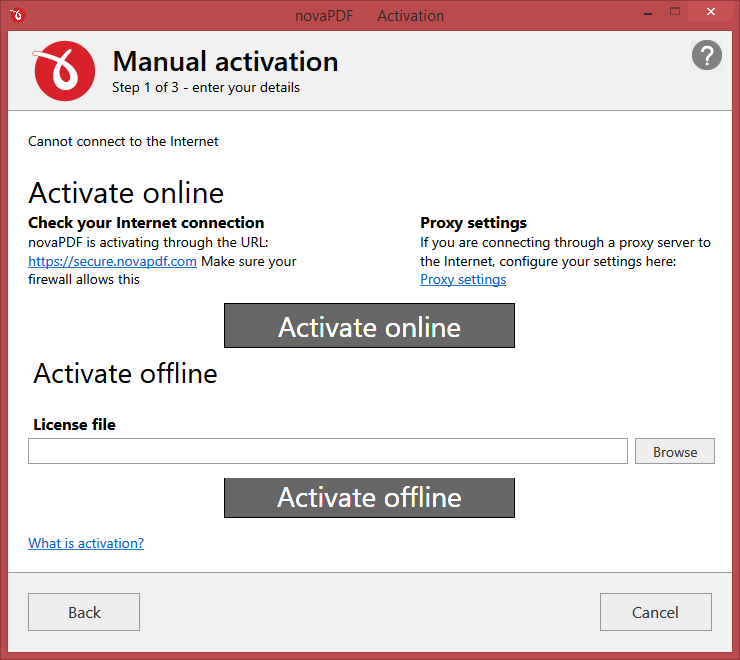The width and height of the screenshot is (740, 660).
Task: Close the novaPDF Activation window
Action: click(710, 13)
